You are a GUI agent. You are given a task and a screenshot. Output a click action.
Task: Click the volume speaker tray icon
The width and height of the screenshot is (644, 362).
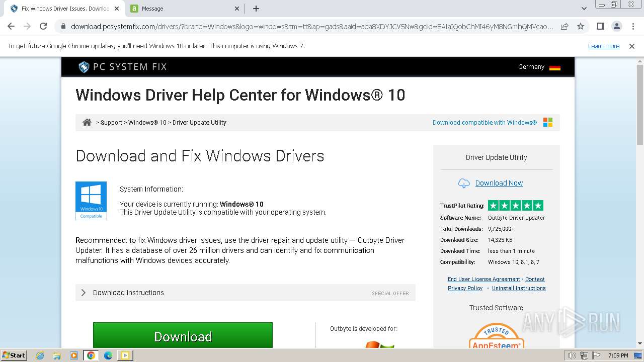click(572, 355)
